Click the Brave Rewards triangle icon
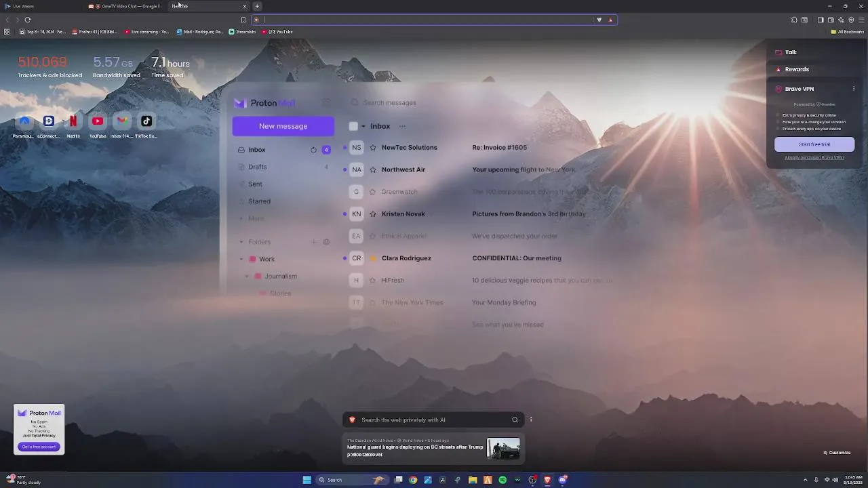The image size is (868, 488). [x=610, y=20]
